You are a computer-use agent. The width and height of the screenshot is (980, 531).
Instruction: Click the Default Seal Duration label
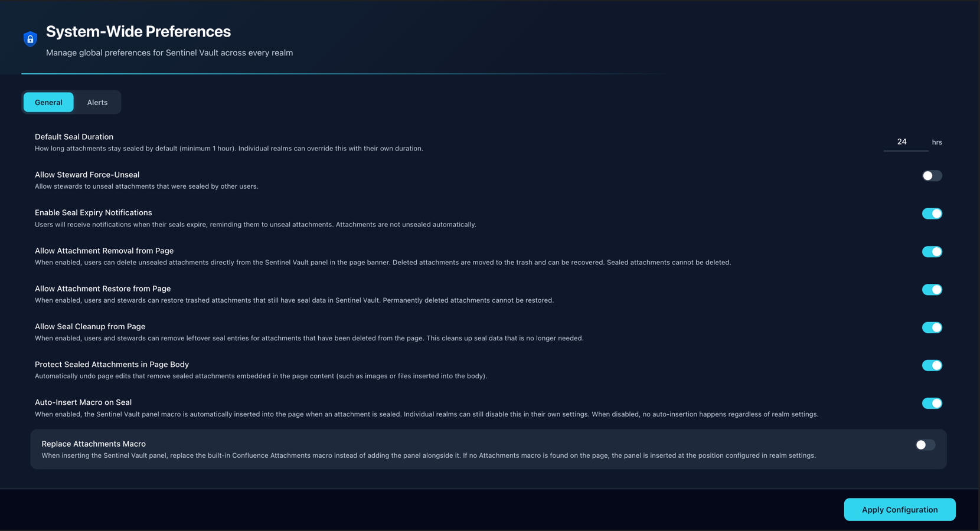click(74, 137)
